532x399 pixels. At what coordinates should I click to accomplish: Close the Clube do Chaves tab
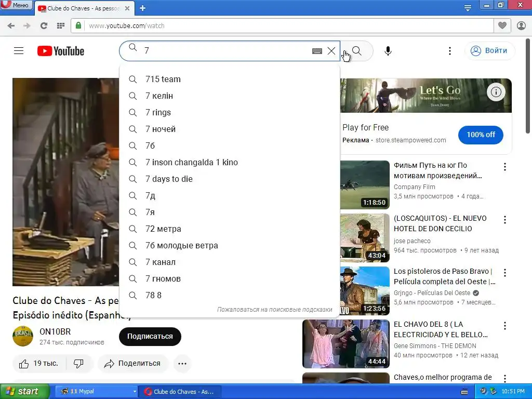127,8
